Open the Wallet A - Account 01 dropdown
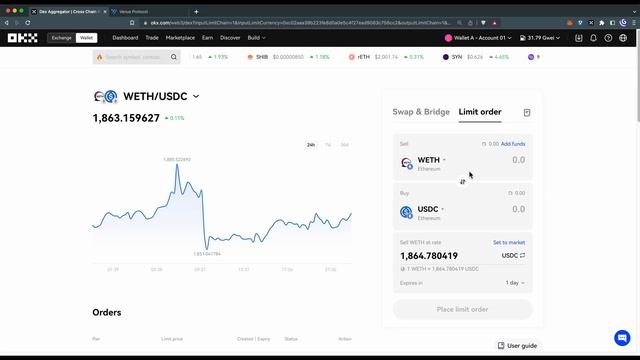The width and height of the screenshot is (640, 360). pos(478,38)
